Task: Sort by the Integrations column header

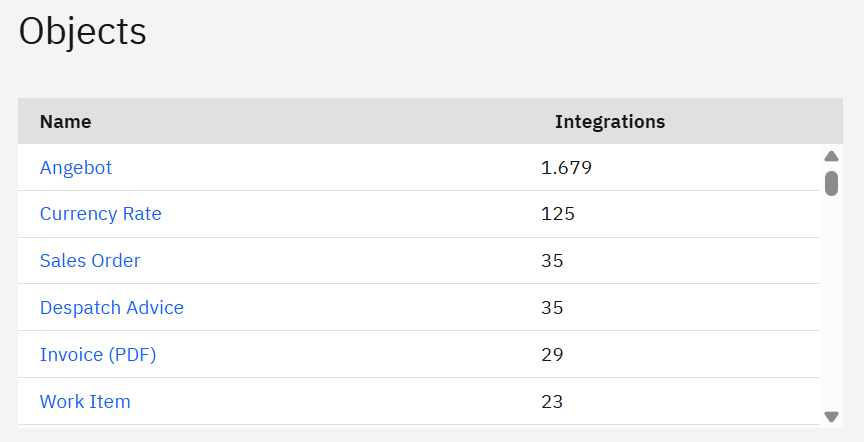Action: point(610,122)
